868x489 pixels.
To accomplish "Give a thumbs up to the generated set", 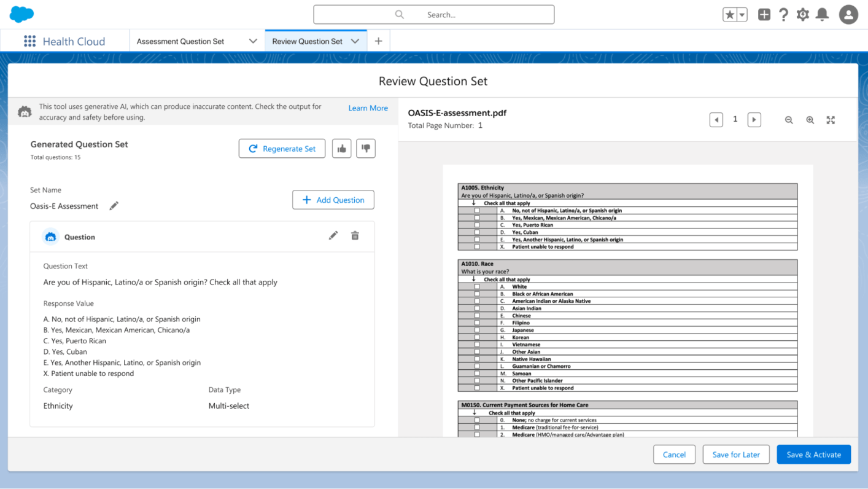I will tap(341, 148).
